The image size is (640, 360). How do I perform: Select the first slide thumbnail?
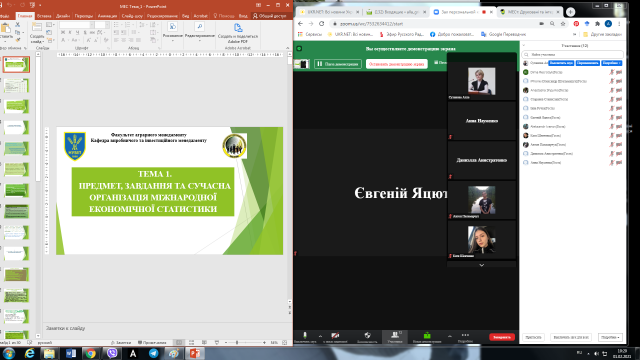[16, 64]
